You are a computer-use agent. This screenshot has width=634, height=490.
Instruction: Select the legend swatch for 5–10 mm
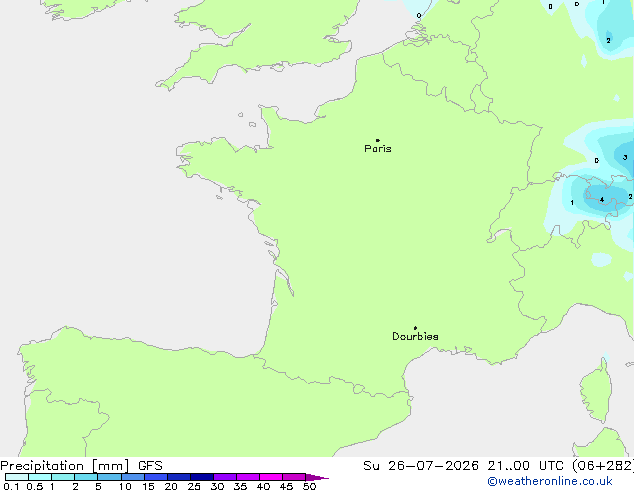point(110,477)
